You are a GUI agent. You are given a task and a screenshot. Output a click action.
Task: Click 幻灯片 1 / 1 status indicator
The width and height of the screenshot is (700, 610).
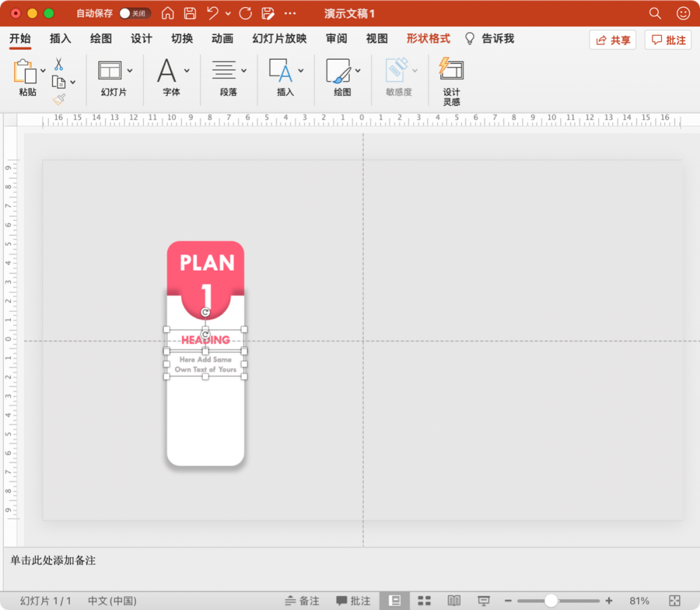point(45,601)
